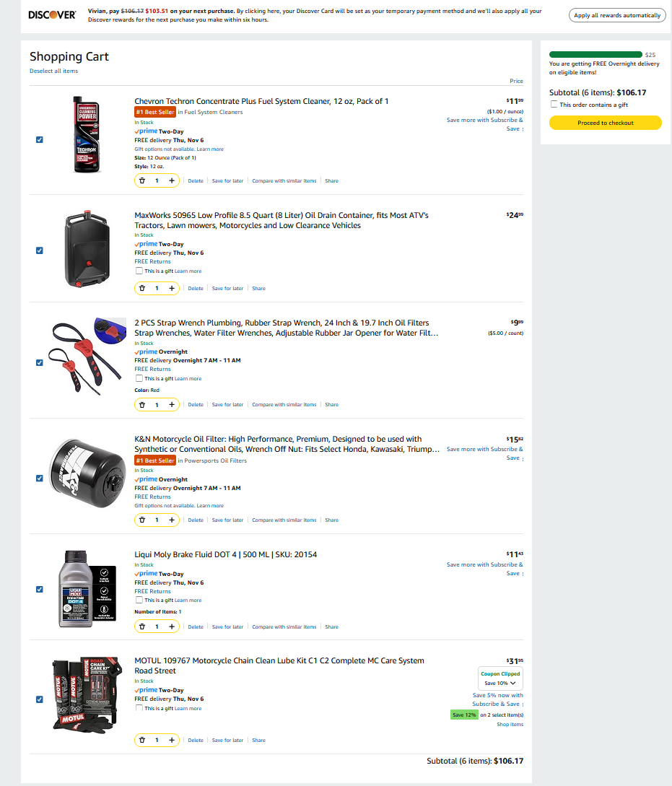Click the green free delivery progress bar

(x=595, y=54)
